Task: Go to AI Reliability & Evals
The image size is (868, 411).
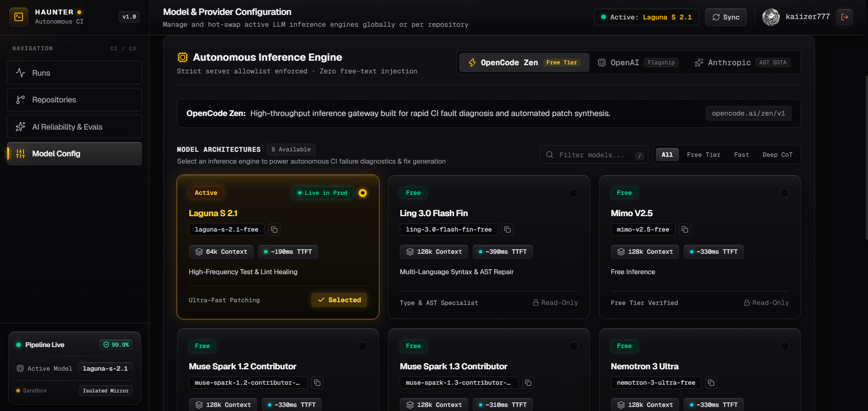Action: [x=74, y=126]
